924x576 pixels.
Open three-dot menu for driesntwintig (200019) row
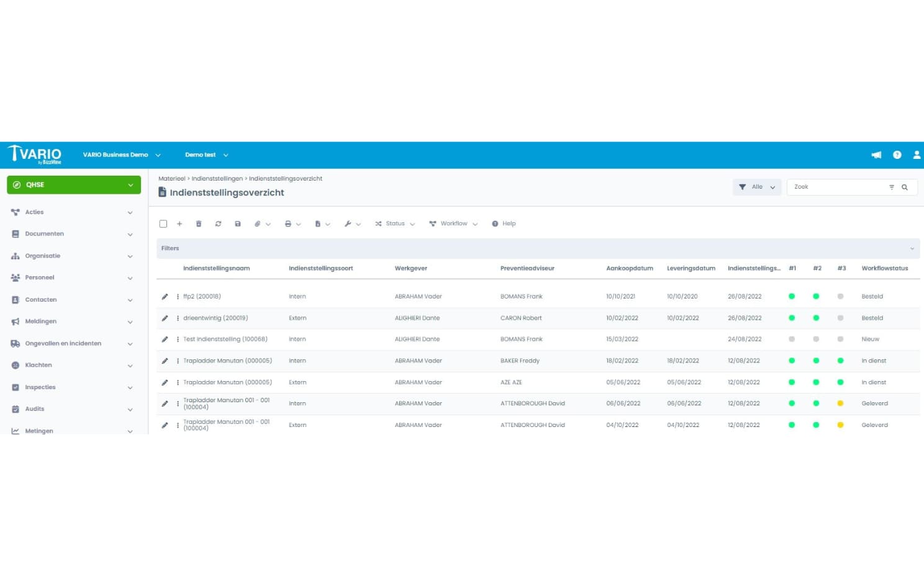178,318
